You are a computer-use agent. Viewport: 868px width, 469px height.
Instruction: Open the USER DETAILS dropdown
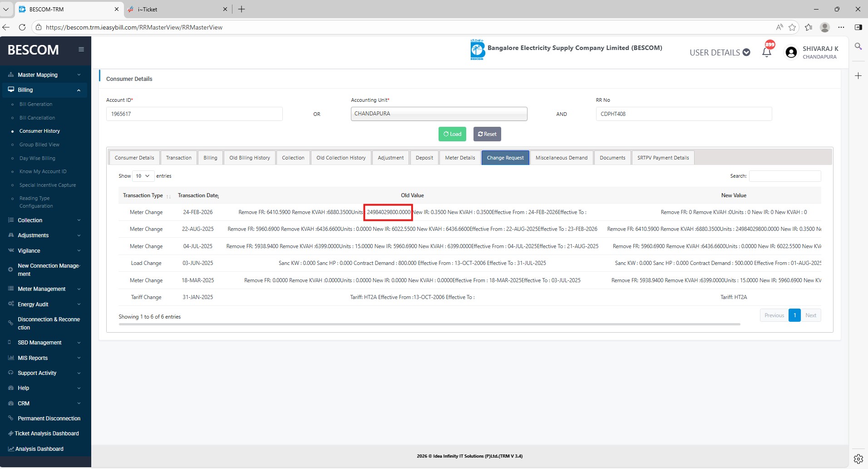tap(720, 53)
